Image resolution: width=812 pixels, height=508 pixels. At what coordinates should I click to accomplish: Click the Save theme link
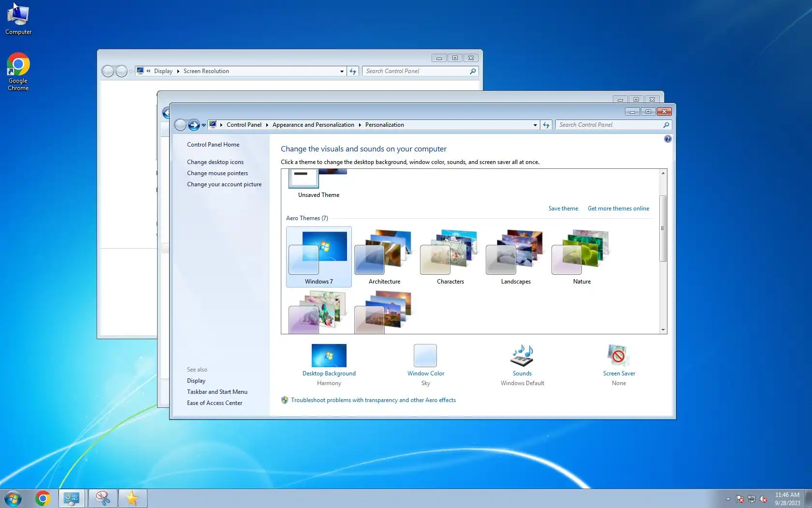(563, 209)
